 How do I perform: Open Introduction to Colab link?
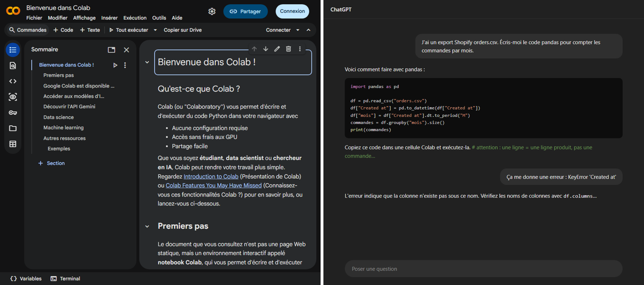211,176
